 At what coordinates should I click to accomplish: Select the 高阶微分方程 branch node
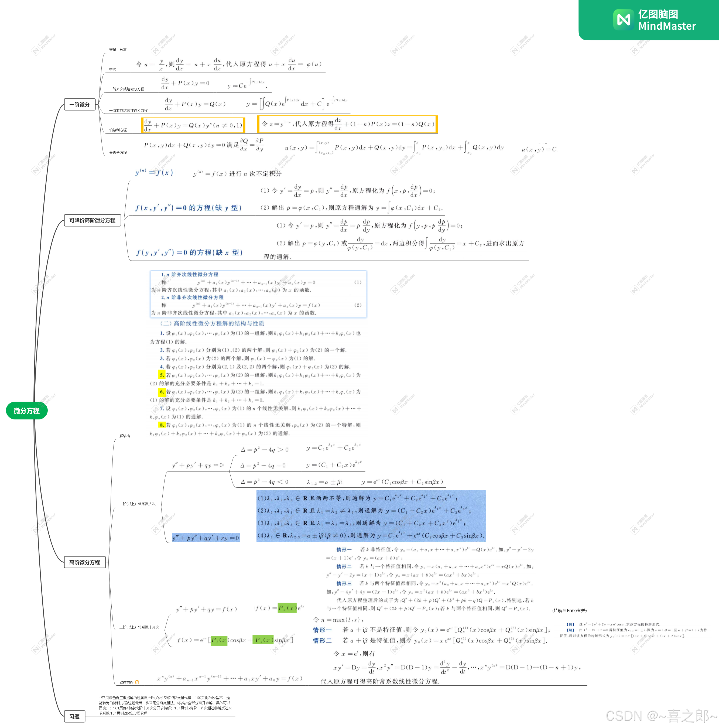(x=84, y=562)
